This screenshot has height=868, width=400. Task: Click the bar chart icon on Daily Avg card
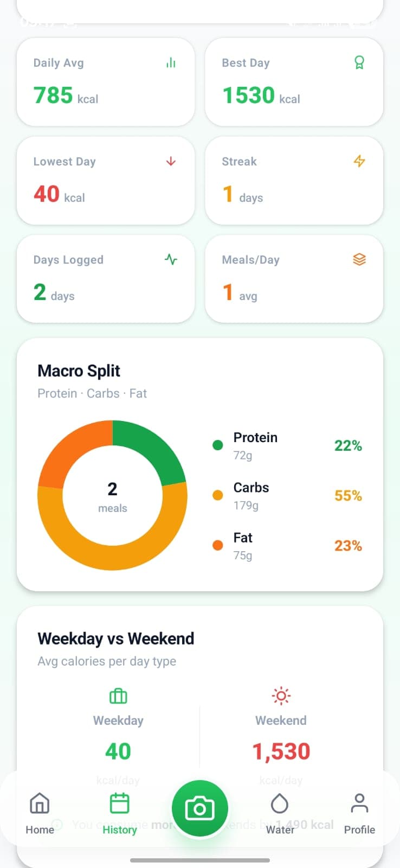(x=171, y=62)
